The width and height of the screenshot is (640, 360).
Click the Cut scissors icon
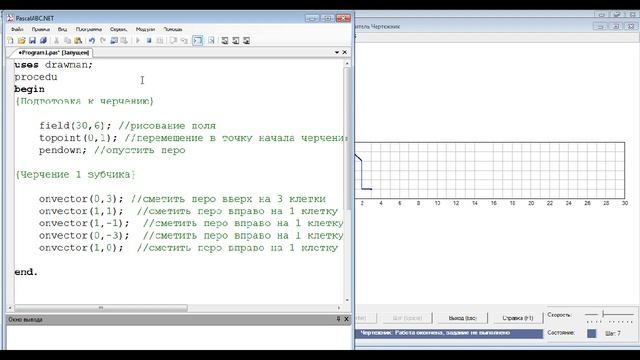tap(57, 40)
